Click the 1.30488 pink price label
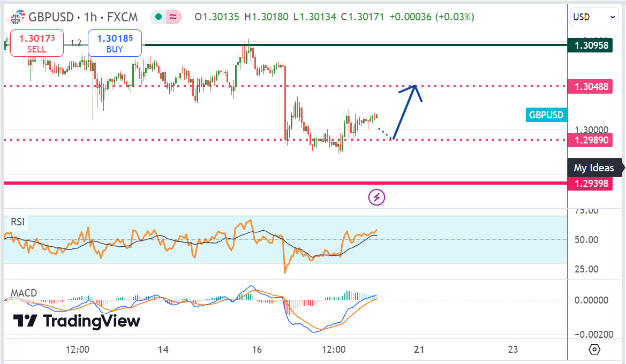 click(591, 86)
